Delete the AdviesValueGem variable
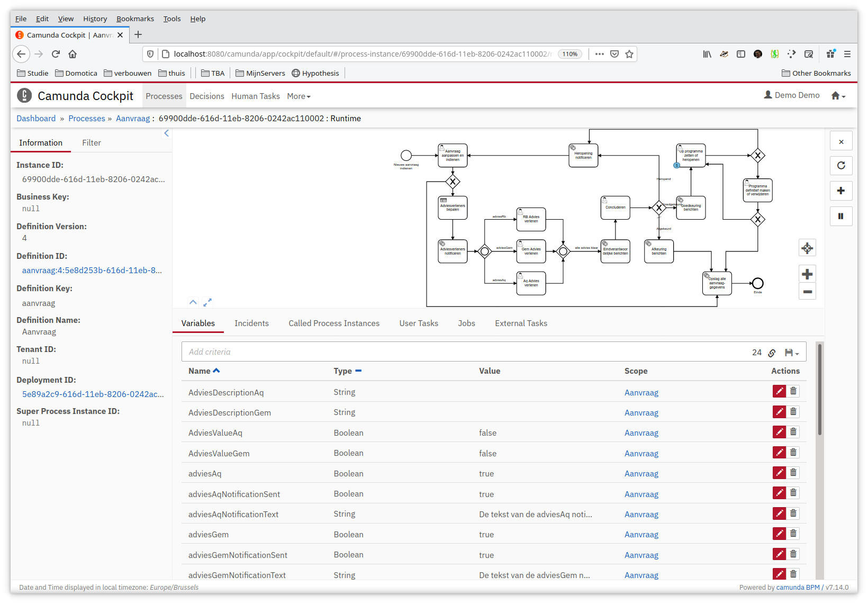This screenshot has height=604, width=868. point(793,453)
